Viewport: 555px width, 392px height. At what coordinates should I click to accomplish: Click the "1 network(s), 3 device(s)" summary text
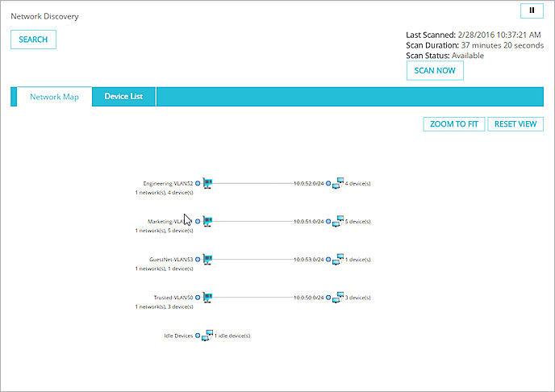point(164,307)
